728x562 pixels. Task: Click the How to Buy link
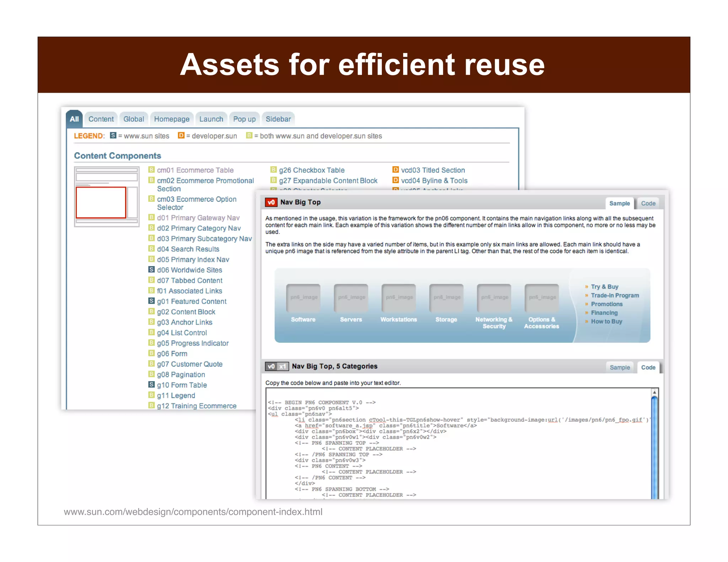606,321
